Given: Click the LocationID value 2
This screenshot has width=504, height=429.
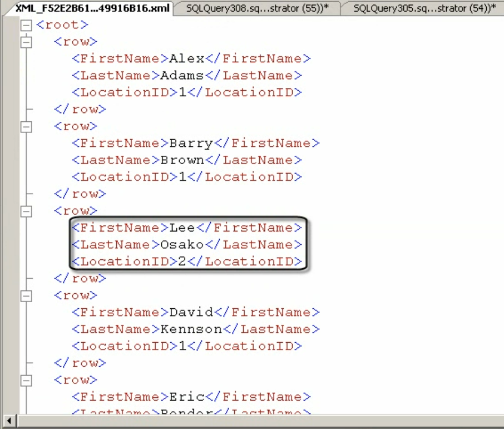Looking at the screenshot, I should click(x=182, y=262).
